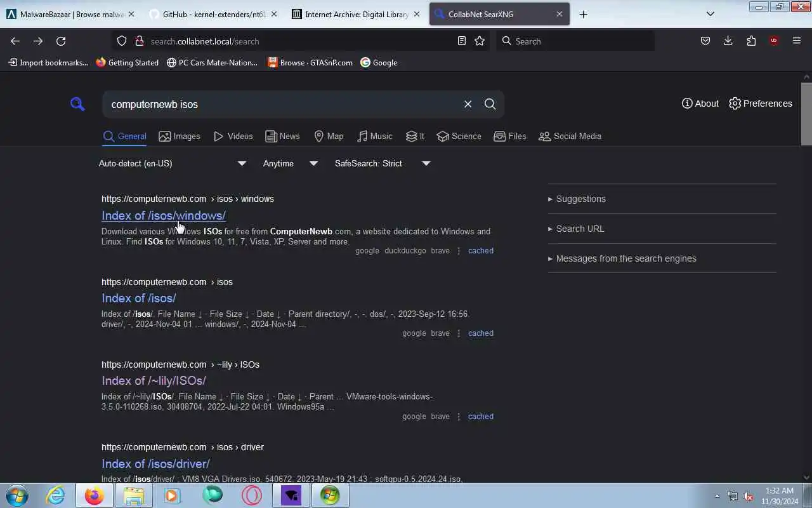This screenshot has height=508, width=812.
Task: Switch to the Files category
Action: [x=509, y=136]
